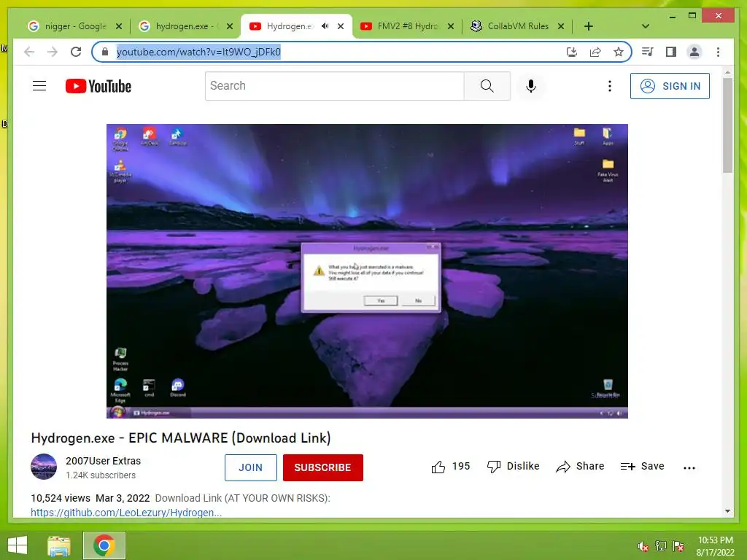Click the video title text

point(181,438)
